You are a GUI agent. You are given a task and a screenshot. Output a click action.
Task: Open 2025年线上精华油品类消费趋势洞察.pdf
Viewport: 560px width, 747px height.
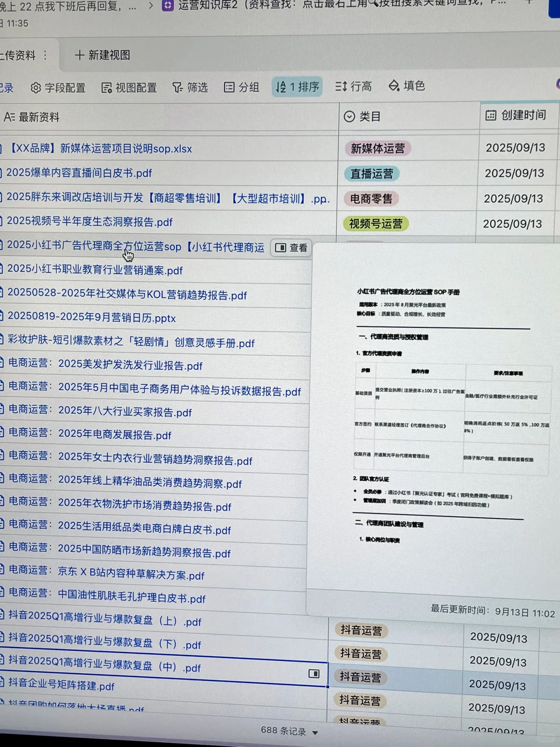tap(125, 481)
